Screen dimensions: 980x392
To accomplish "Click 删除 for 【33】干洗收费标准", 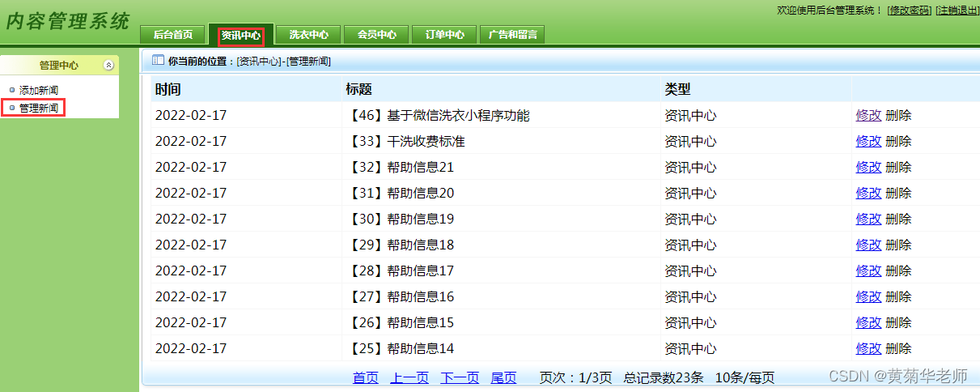I will (x=898, y=141).
